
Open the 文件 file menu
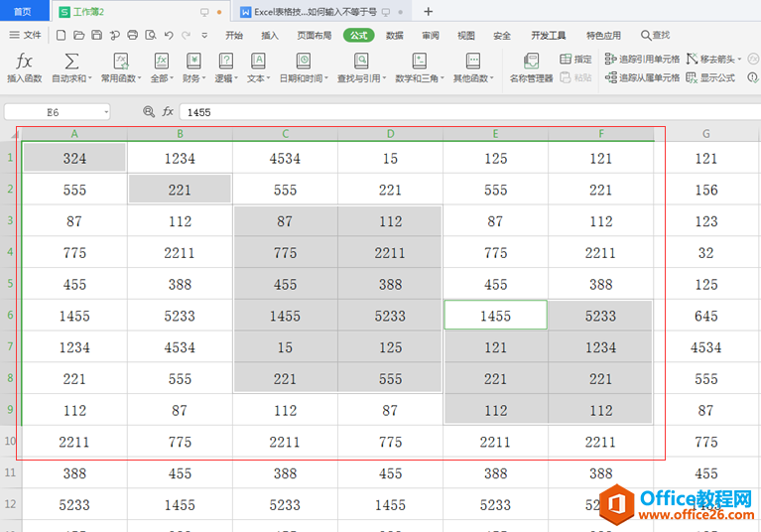pyautogui.click(x=25, y=35)
